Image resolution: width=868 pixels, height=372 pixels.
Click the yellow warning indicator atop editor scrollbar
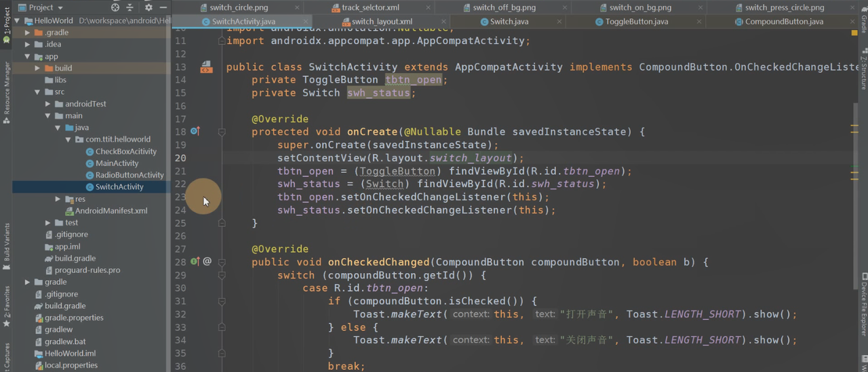(854, 33)
